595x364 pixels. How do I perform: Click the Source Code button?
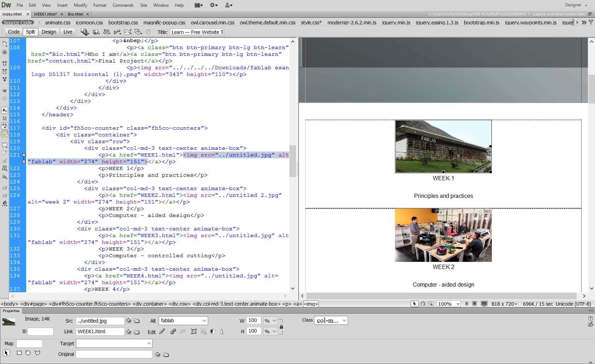18,22
